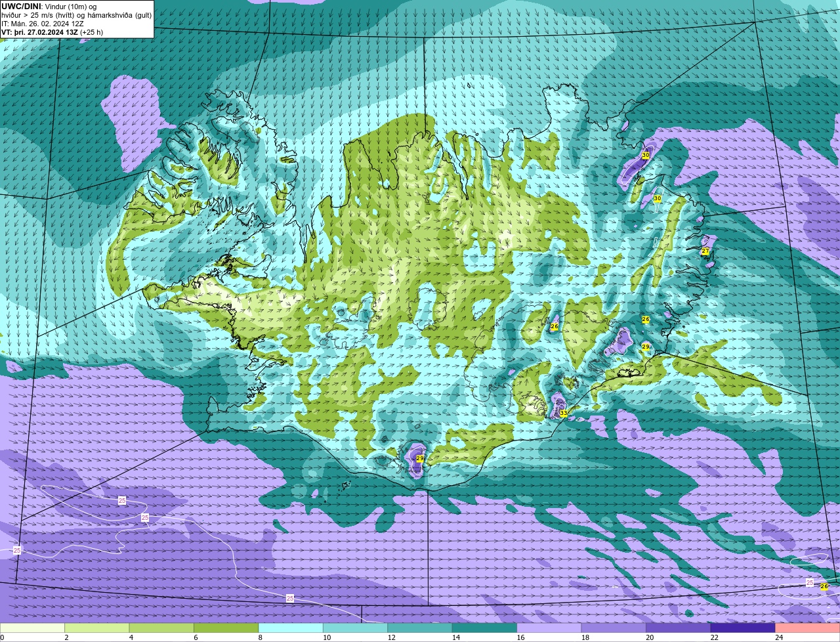This screenshot has height=642, width=840.
Task: Select the "VT: þri. 27.02.2024 13Z (+25 h)" line
Action: click(52, 32)
